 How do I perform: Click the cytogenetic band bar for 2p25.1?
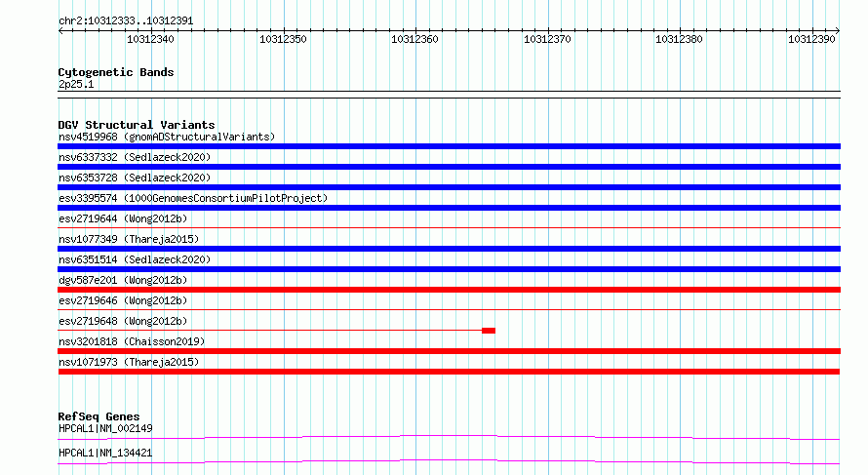[x=449, y=95]
